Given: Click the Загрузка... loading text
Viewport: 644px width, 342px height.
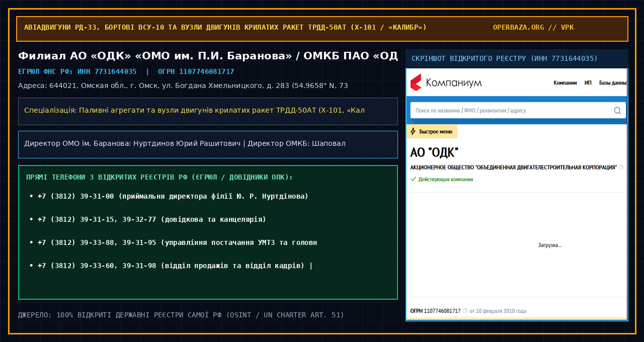Looking at the screenshot, I should 550,245.
